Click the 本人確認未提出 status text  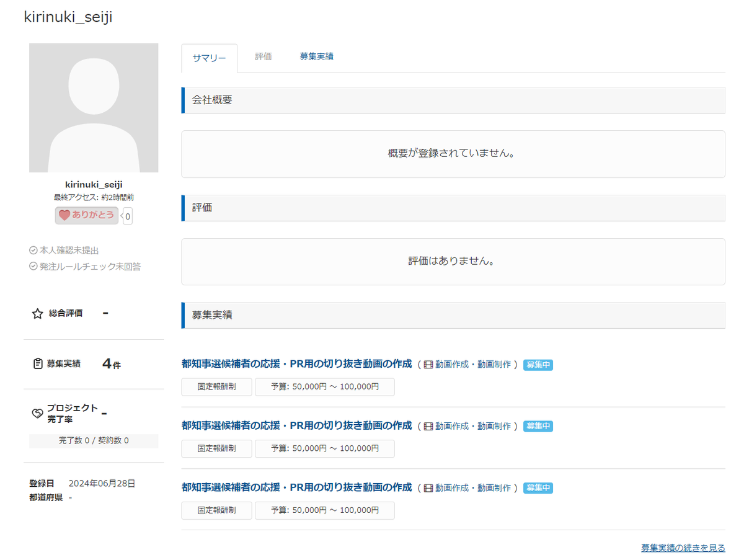click(69, 251)
